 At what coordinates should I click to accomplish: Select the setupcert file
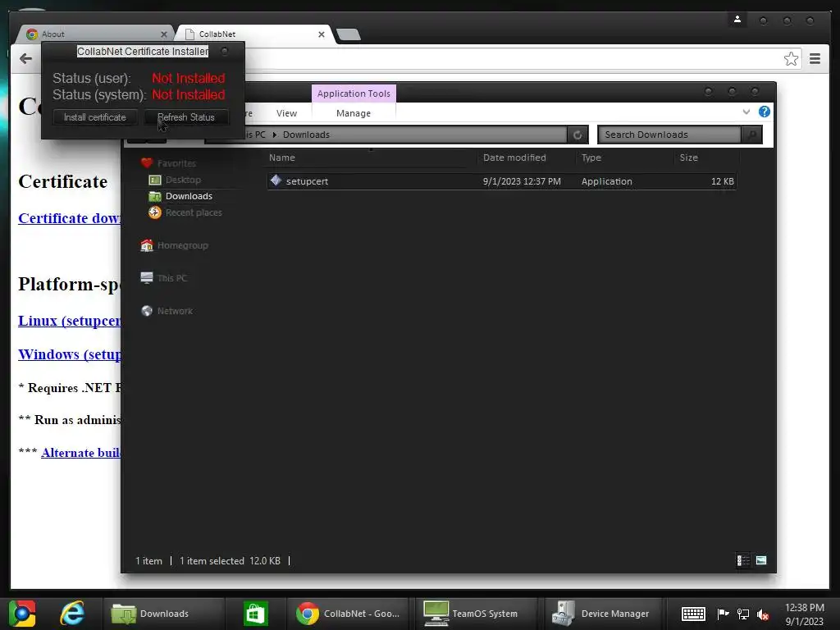(501, 181)
